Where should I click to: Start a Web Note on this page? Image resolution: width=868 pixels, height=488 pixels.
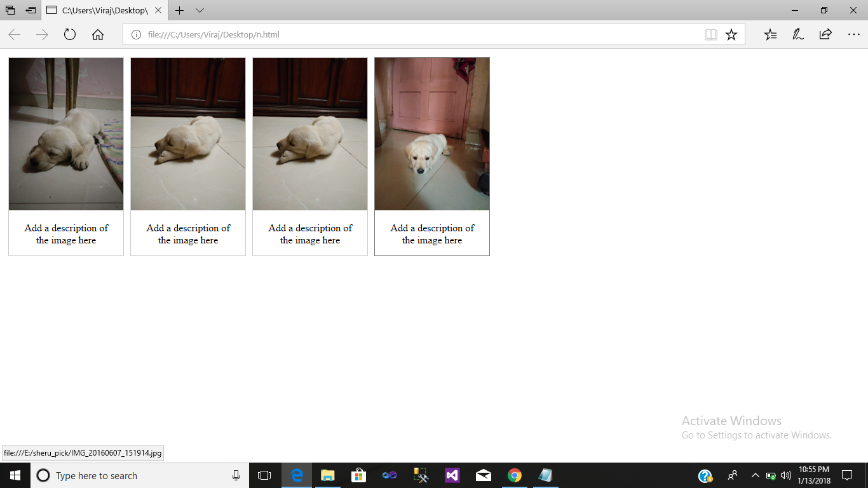(x=797, y=34)
